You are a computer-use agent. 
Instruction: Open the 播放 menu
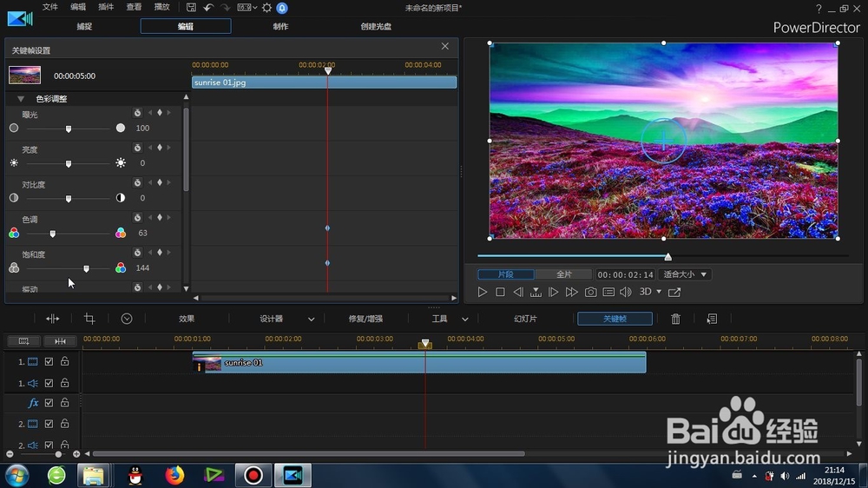pos(161,7)
